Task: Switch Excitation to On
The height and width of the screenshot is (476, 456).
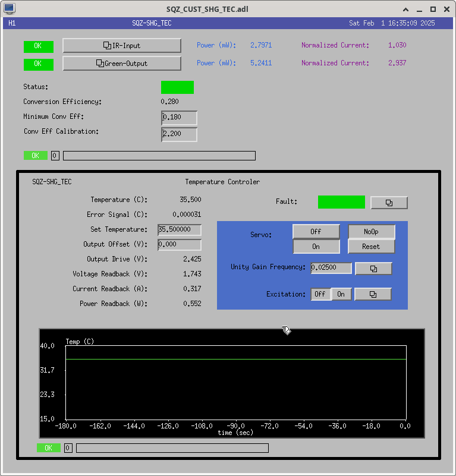Action: (x=341, y=294)
